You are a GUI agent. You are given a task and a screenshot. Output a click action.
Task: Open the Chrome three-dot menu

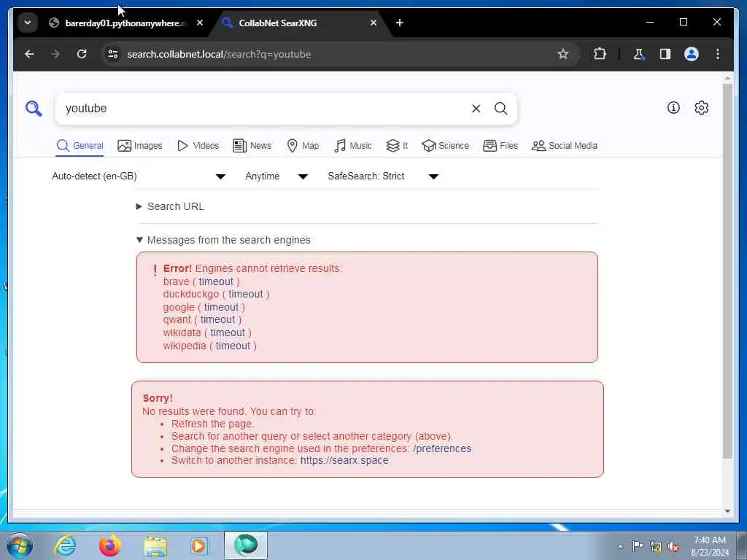tap(718, 54)
